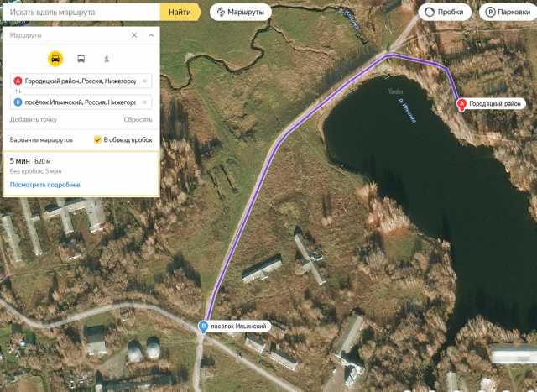Click Добавить точку to add a waypoint
537x392 pixels.
(34, 119)
